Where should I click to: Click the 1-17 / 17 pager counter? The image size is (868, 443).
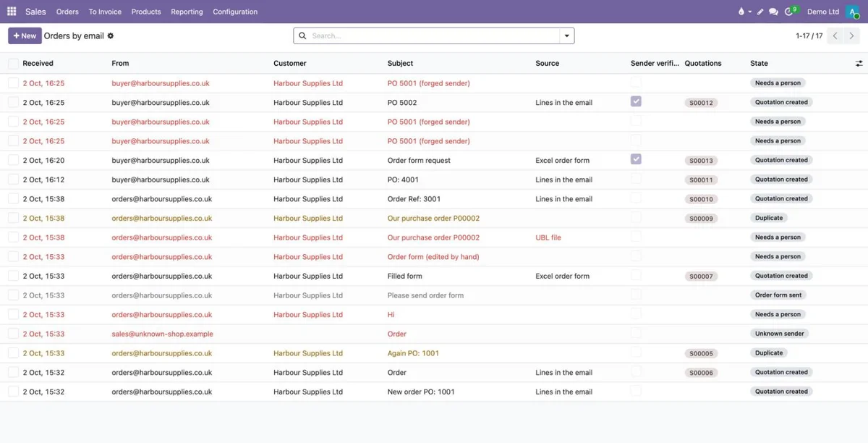click(809, 35)
